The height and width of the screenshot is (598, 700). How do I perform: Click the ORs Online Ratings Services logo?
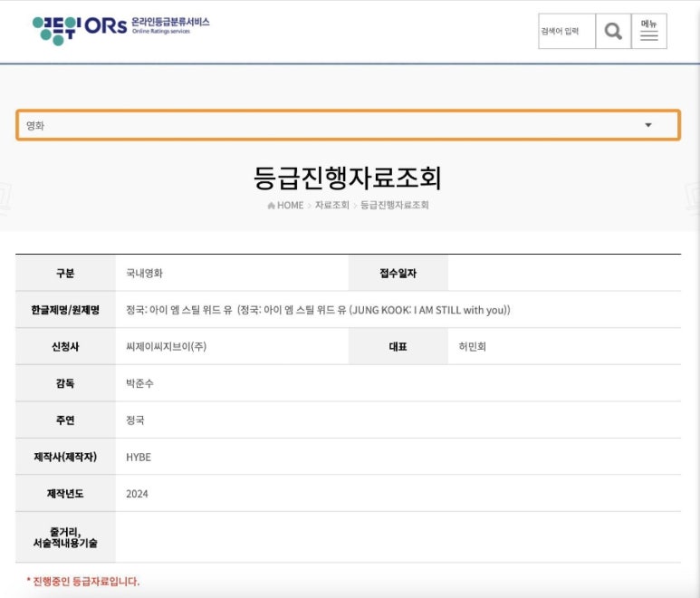(x=120, y=31)
